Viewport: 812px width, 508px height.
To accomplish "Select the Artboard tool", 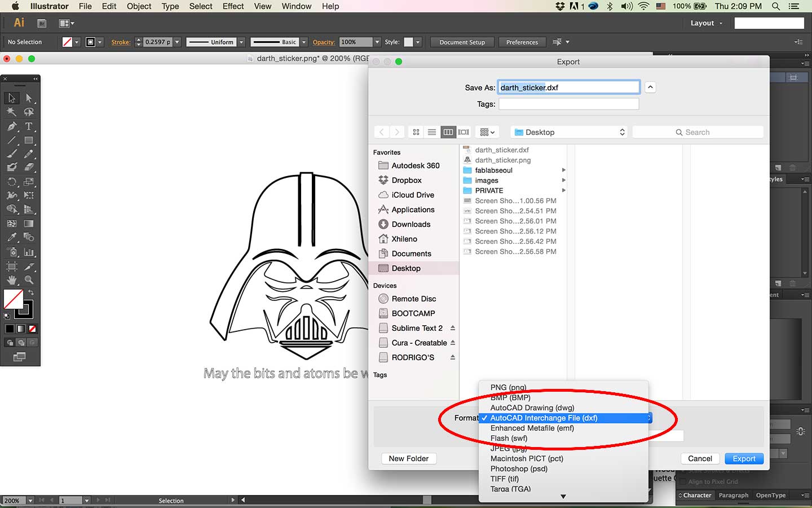I will pos(11,266).
